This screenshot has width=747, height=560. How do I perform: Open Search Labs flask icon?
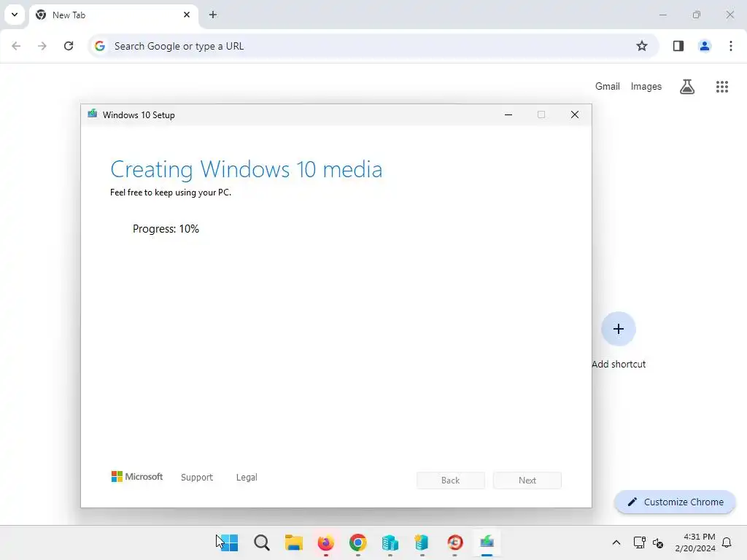[x=687, y=87]
